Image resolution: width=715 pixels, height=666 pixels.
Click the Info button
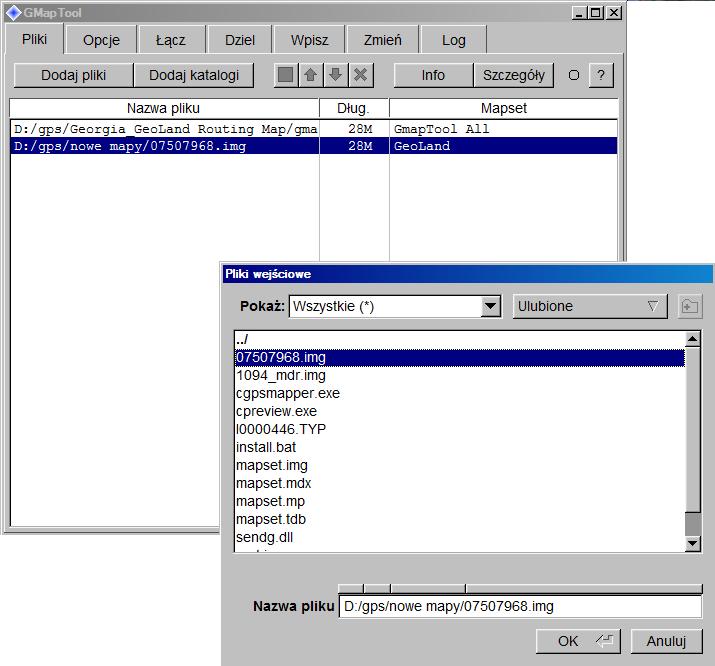[x=433, y=75]
